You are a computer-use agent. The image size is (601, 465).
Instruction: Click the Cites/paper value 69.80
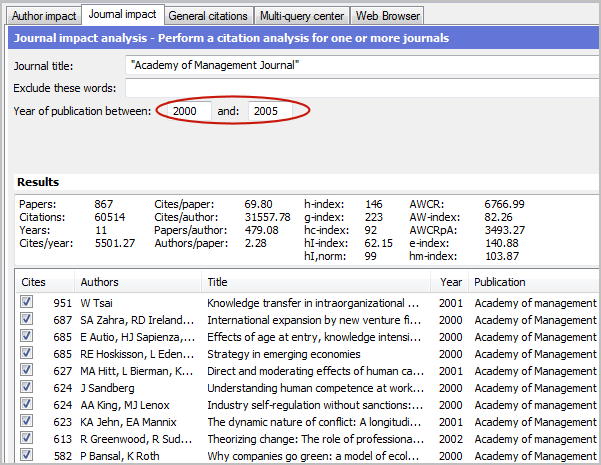tap(258, 204)
